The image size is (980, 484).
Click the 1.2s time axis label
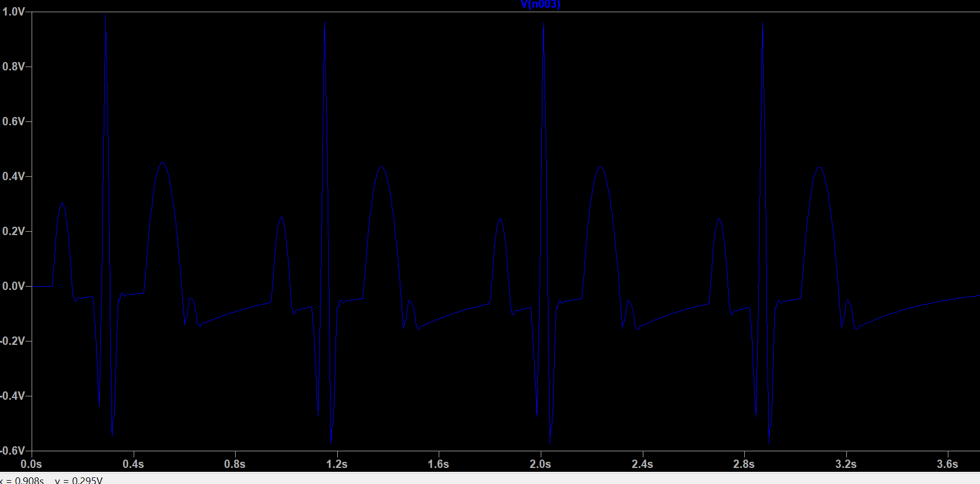click(x=337, y=464)
